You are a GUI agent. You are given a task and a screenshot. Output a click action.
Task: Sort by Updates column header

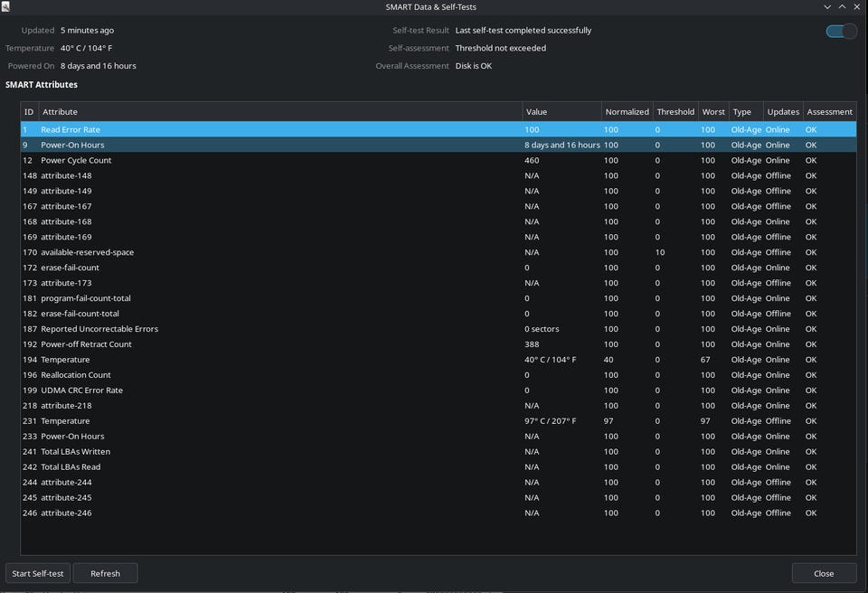(783, 111)
